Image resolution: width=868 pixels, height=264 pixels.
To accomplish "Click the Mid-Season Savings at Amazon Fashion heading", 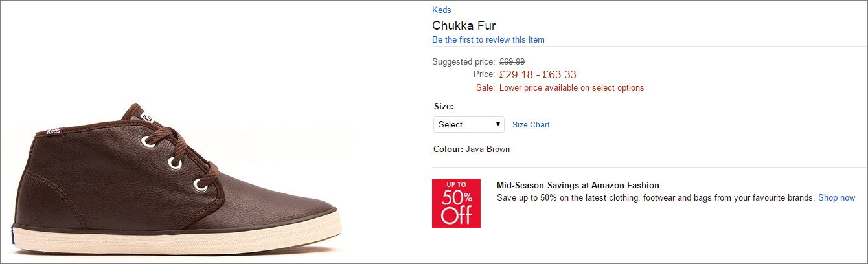I will [578, 185].
